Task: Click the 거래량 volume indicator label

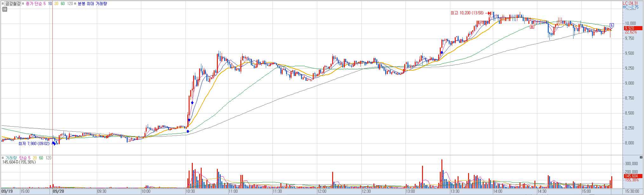Action: pyautogui.click(x=11, y=158)
